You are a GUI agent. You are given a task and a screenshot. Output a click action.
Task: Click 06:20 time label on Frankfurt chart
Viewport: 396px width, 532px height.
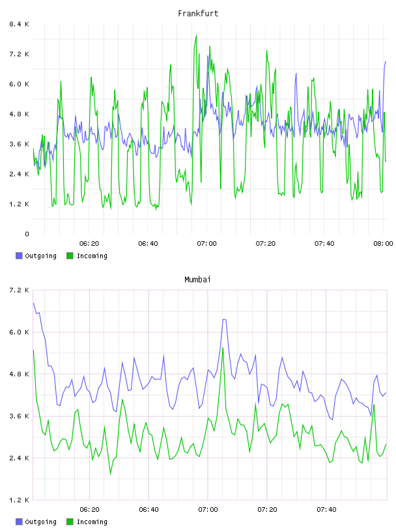click(89, 244)
